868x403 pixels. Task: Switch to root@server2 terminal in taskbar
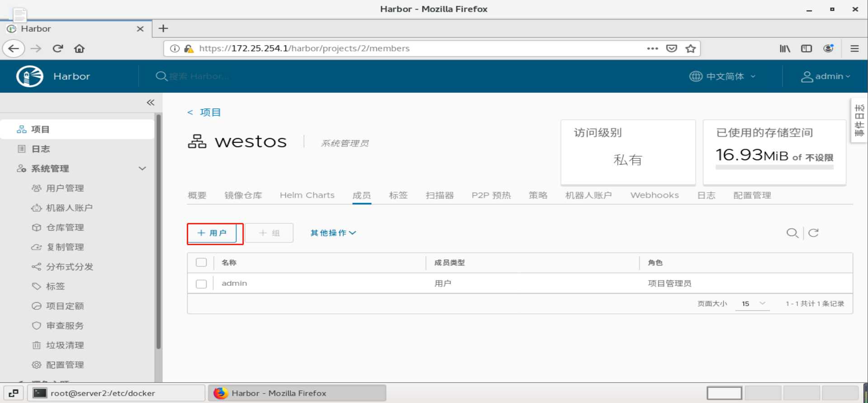[x=116, y=393]
